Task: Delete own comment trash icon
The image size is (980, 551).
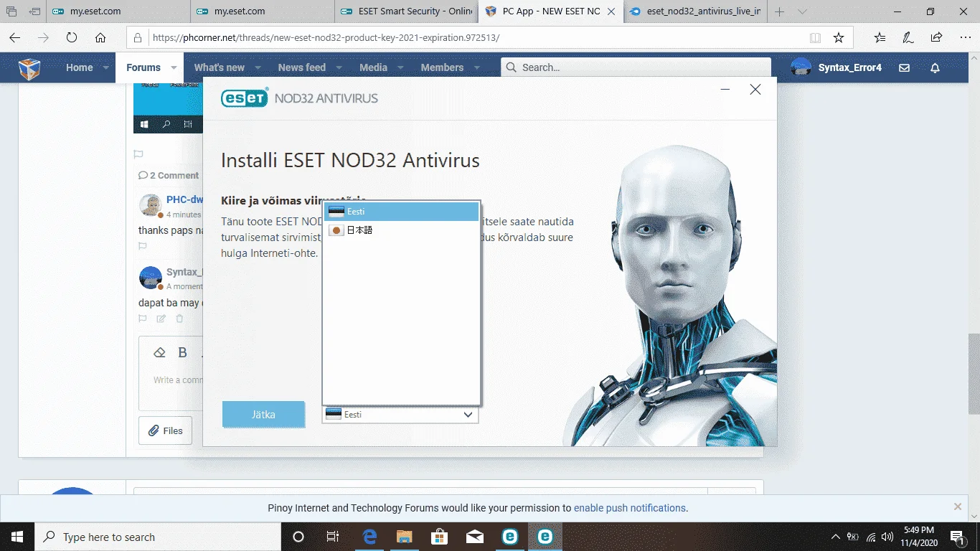Action: (180, 319)
